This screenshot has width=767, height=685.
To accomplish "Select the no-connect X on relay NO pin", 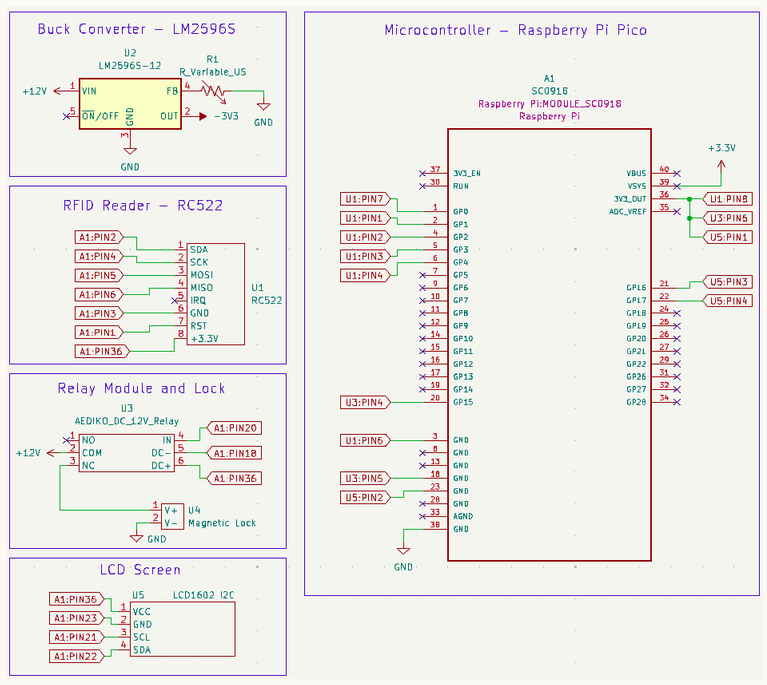I will [x=67, y=440].
